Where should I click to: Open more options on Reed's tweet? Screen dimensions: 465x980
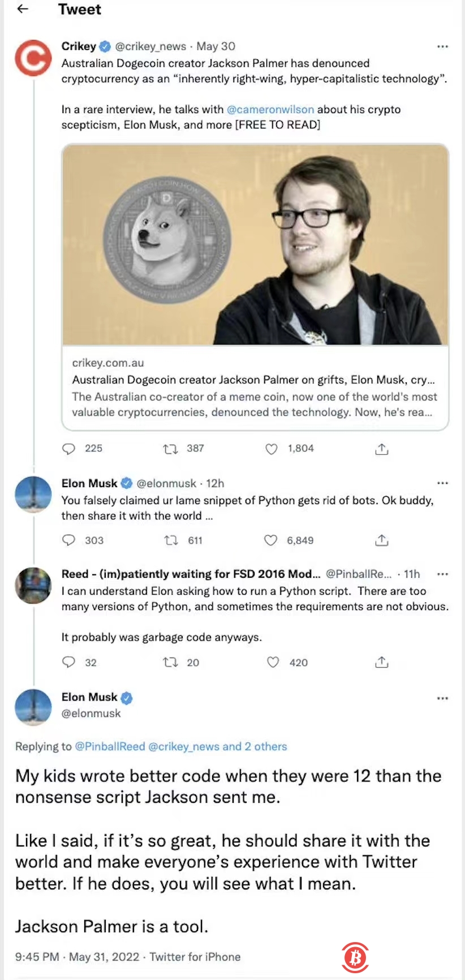442,574
